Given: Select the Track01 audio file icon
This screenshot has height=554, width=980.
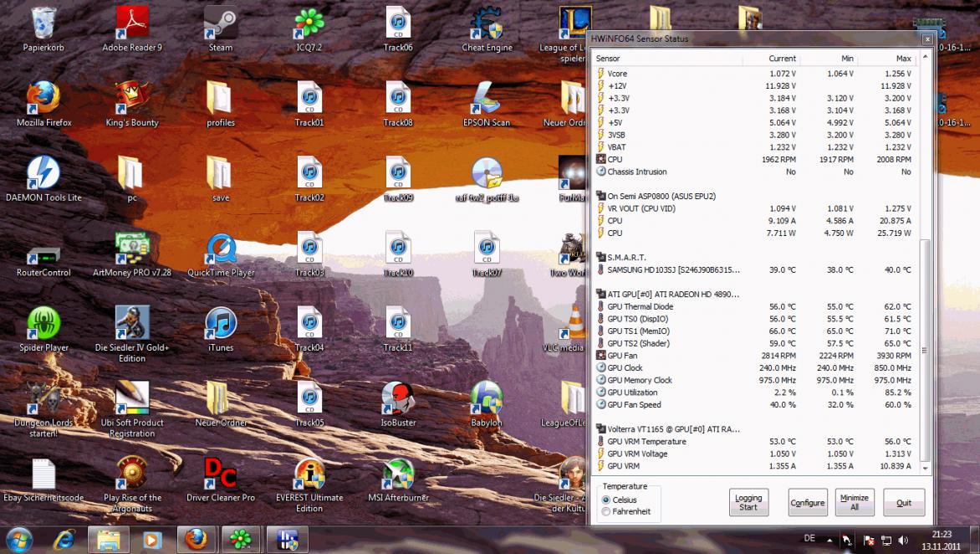Looking at the screenshot, I should (x=309, y=104).
